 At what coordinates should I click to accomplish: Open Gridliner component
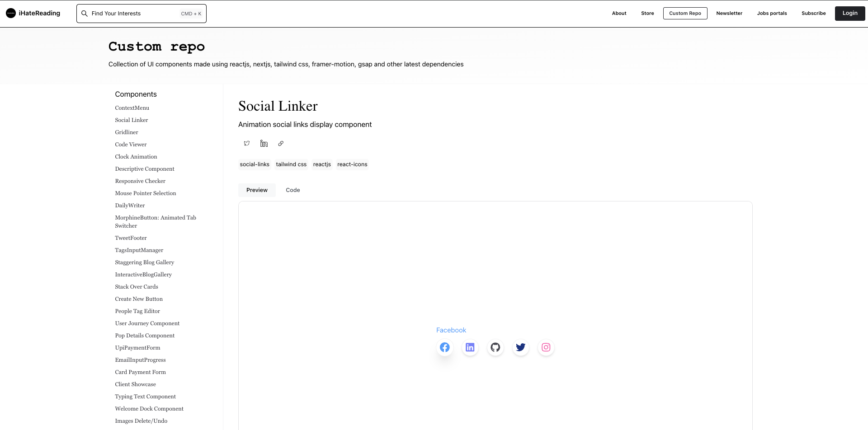[127, 132]
